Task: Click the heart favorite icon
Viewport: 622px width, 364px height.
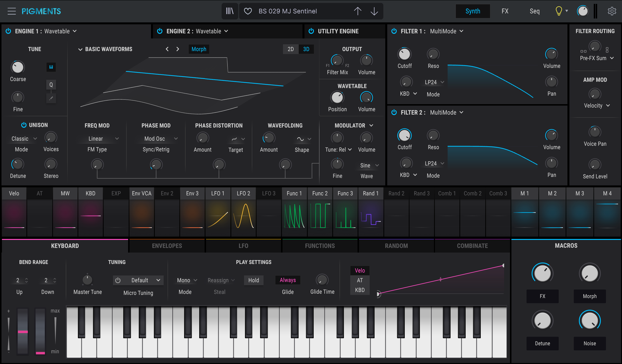Action: (x=248, y=11)
